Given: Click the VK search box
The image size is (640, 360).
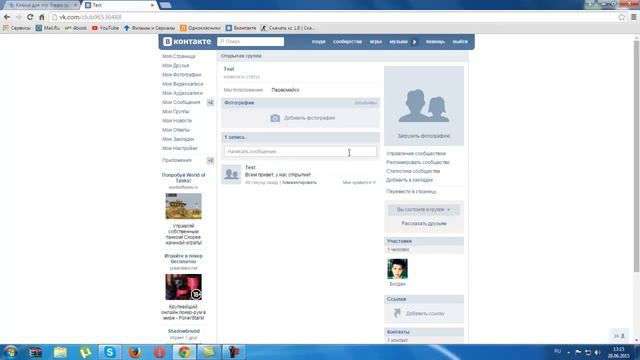Looking at the screenshot, I should 251,42.
